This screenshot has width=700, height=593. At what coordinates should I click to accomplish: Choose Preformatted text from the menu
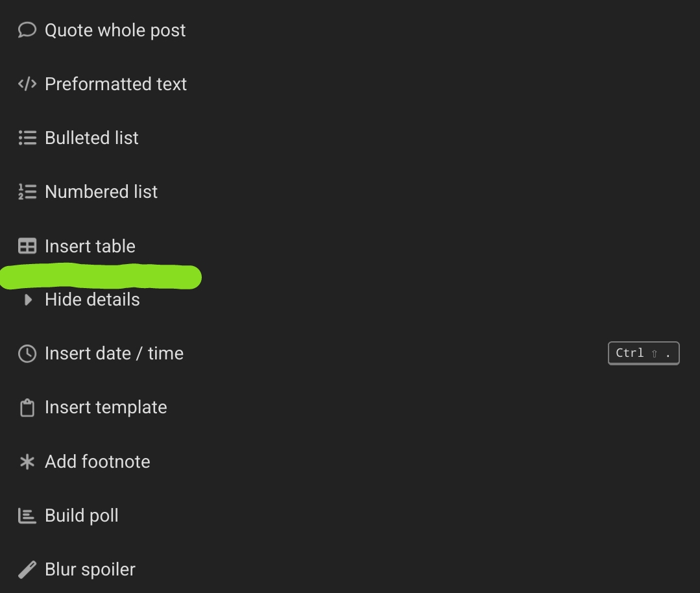(x=115, y=84)
